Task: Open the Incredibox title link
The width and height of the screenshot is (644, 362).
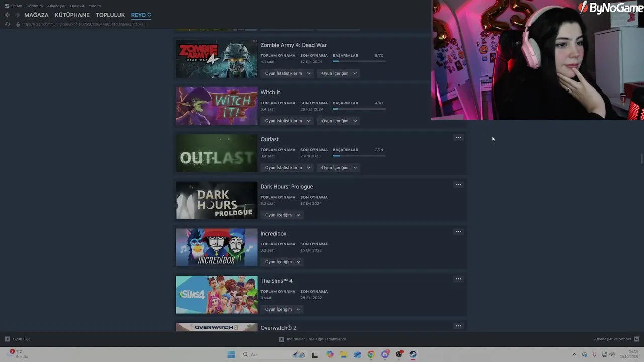Action: click(x=273, y=234)
